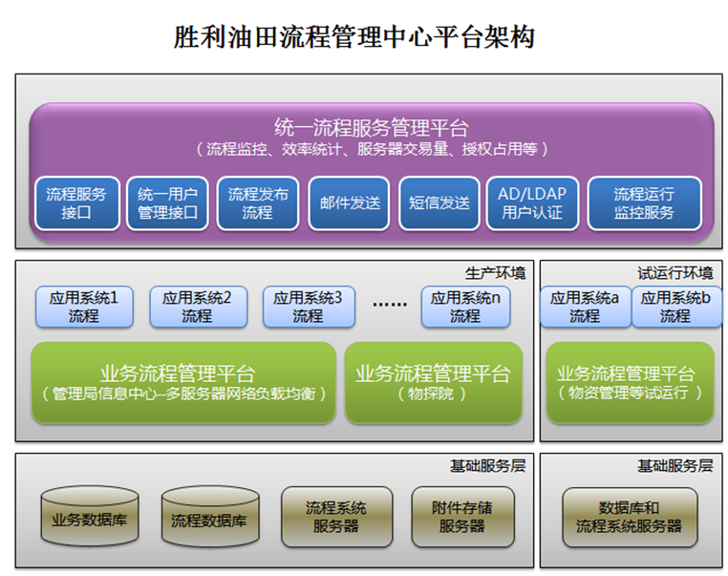Click the title 胜利油田流程管理中心平台架构
The width and height of the screenshot is (728, 576).
[x=354, y=36]
